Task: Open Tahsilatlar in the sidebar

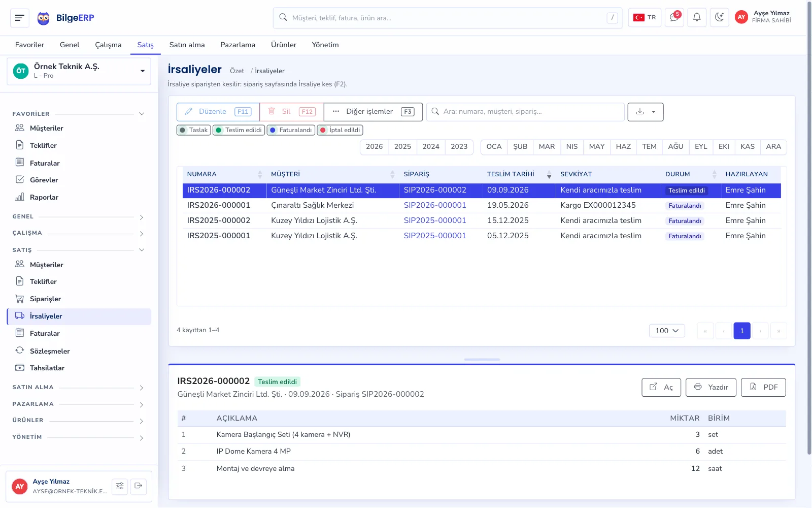Action: pyautogui.click(x=79, y=368)
